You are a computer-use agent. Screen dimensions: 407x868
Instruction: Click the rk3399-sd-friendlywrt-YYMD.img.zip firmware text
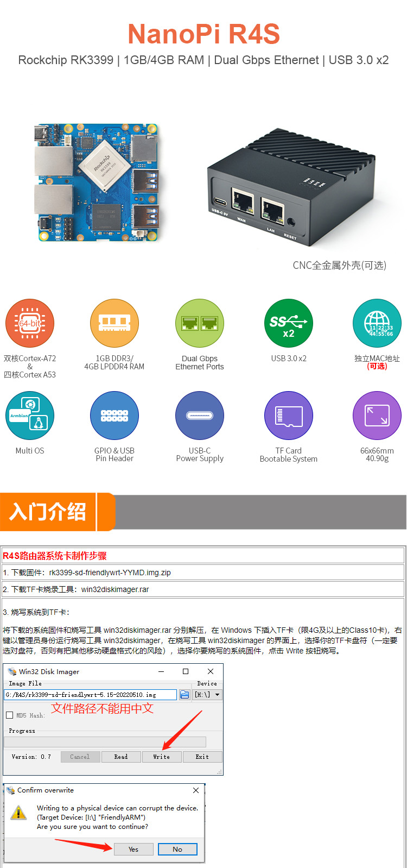point(110,573)
